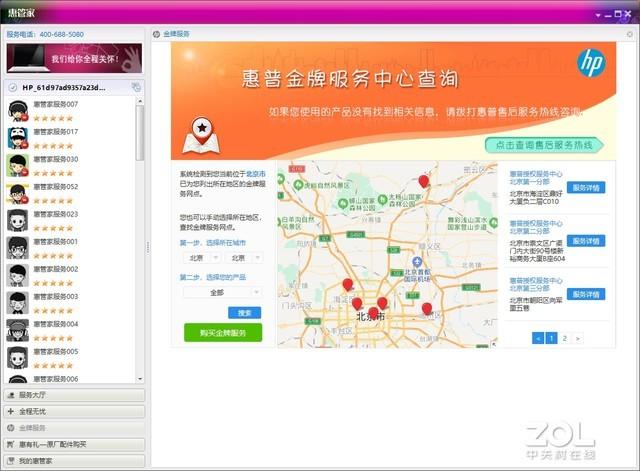Open the province dropdown showing 北京

(202, 258)
